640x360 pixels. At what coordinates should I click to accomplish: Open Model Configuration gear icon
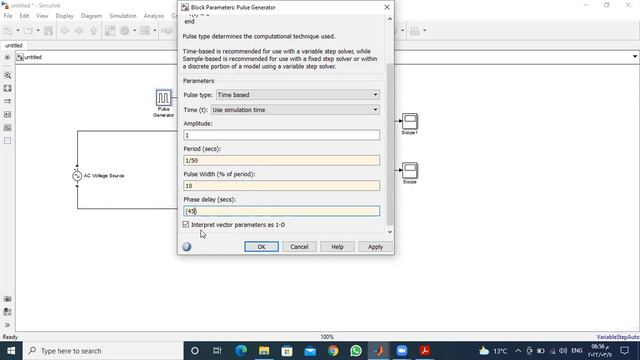(x=125, y=31)
